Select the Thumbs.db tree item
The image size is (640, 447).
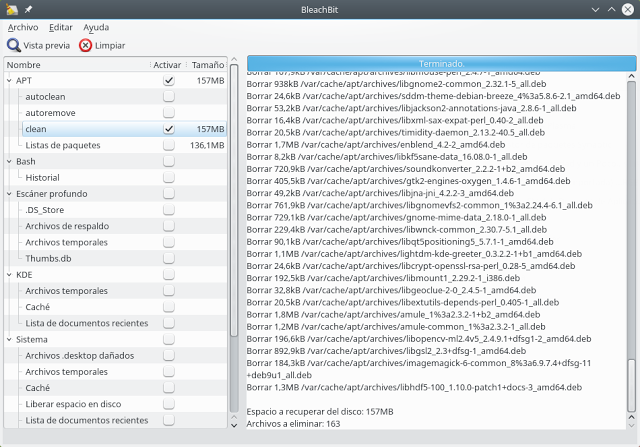coord(48,258)
